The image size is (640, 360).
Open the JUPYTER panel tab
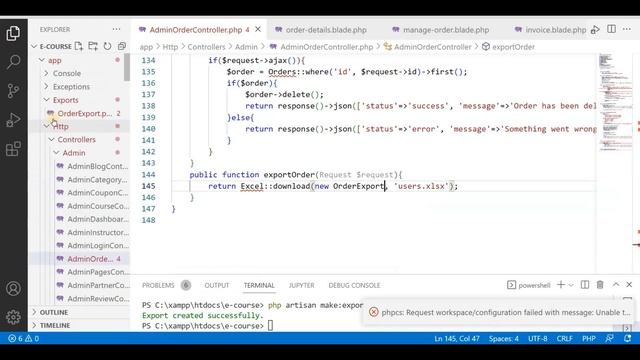(x=302, y=285)
